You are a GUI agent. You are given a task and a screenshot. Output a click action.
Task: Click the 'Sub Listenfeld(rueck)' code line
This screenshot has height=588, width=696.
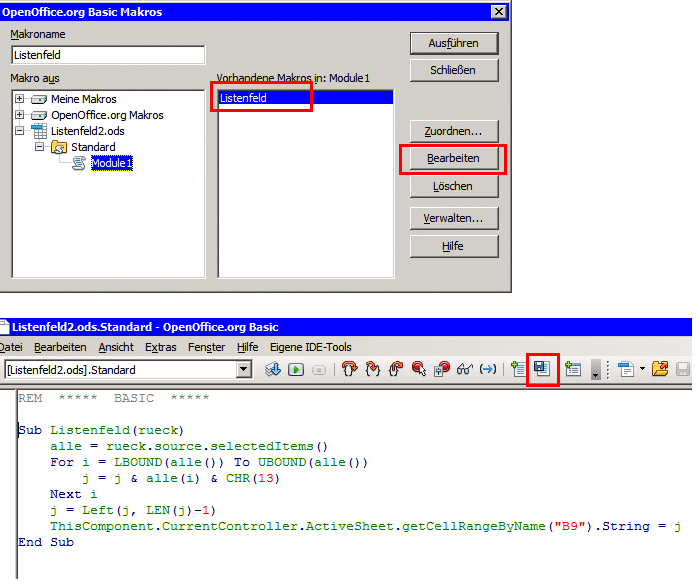(x=101, y=430)
